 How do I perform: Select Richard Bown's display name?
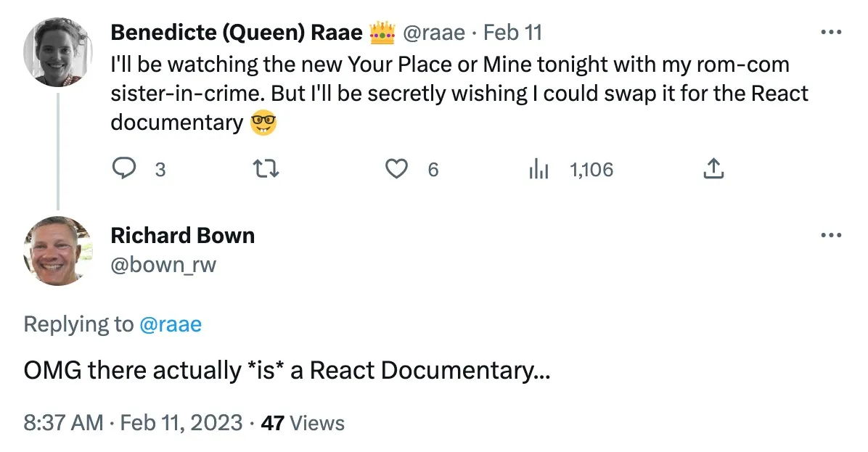pos(182,235)
